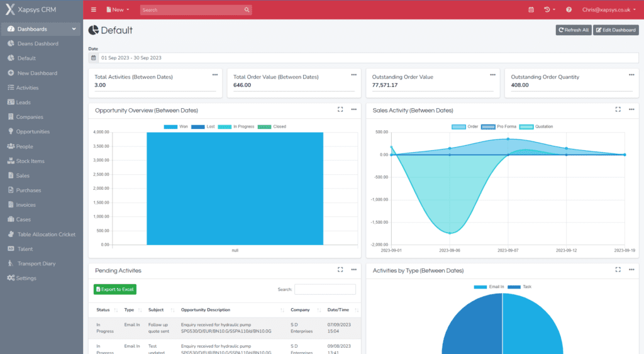Screen dimensions: 644x354
Task: Open Activities by Type options menu
Action: pos(631,269)
